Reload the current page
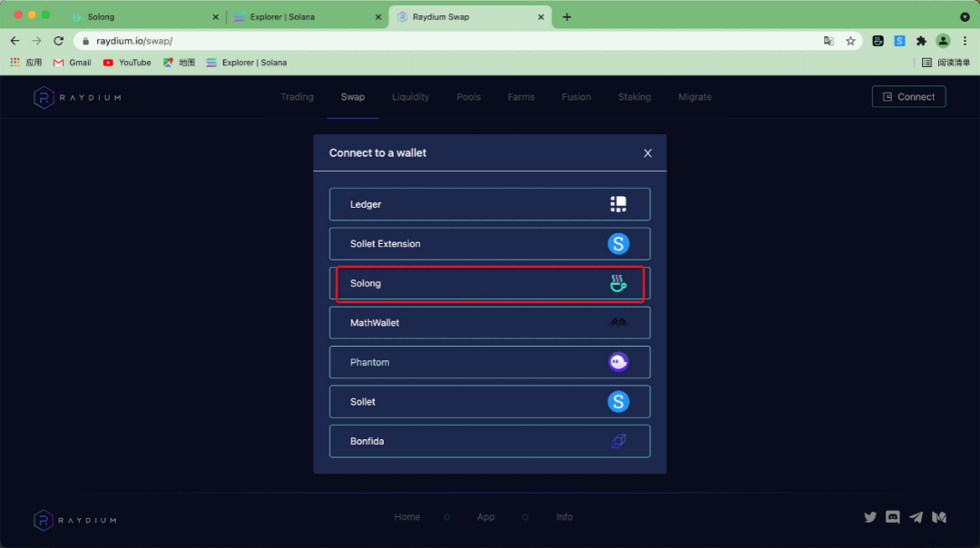980x548 pixels. pos(59,41)
